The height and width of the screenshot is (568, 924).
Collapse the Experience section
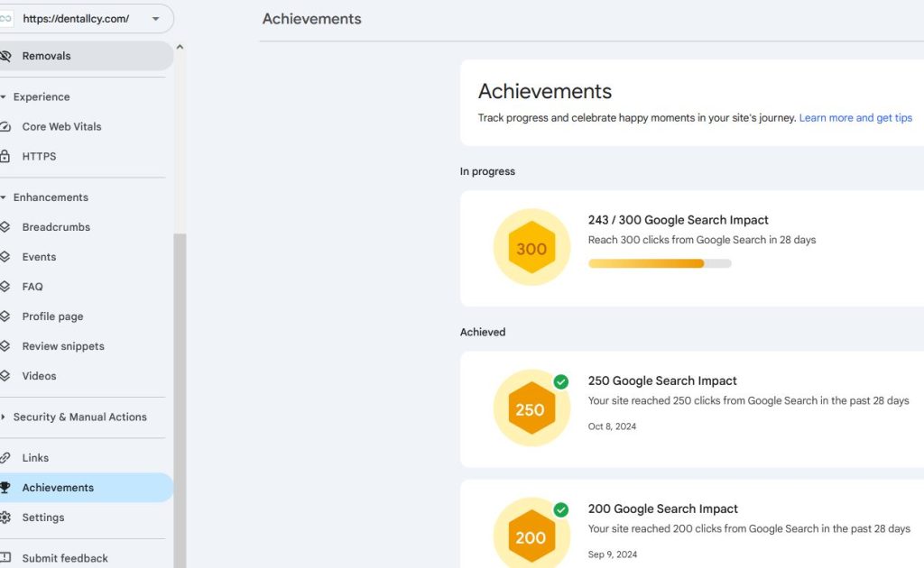point(4,96)
